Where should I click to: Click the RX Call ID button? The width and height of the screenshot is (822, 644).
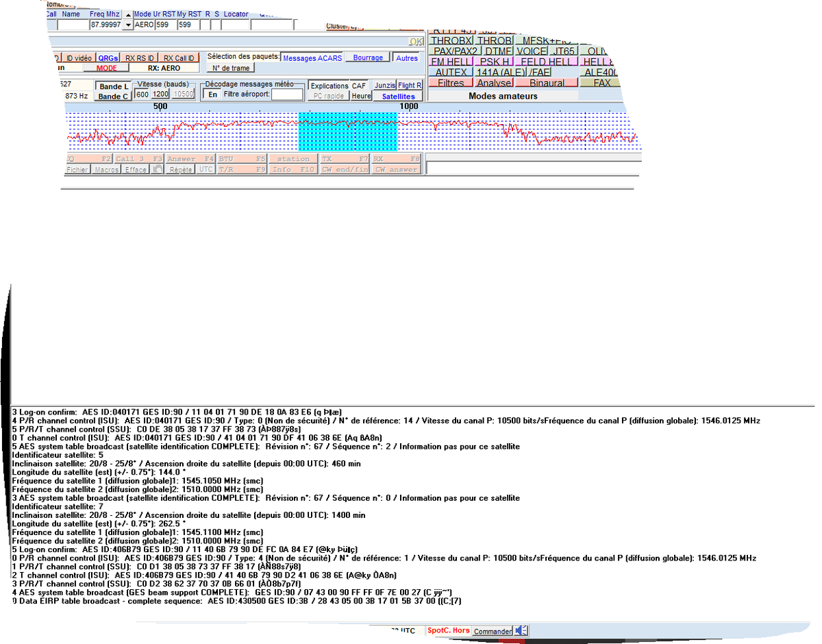[x=179, y=58]
